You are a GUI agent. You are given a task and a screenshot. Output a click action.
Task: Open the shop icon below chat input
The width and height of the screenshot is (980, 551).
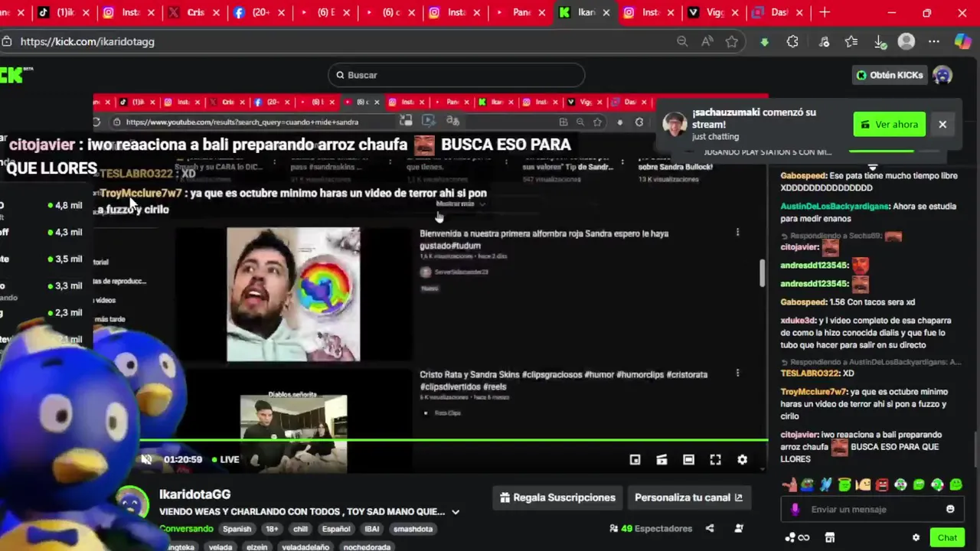(829, 537)
